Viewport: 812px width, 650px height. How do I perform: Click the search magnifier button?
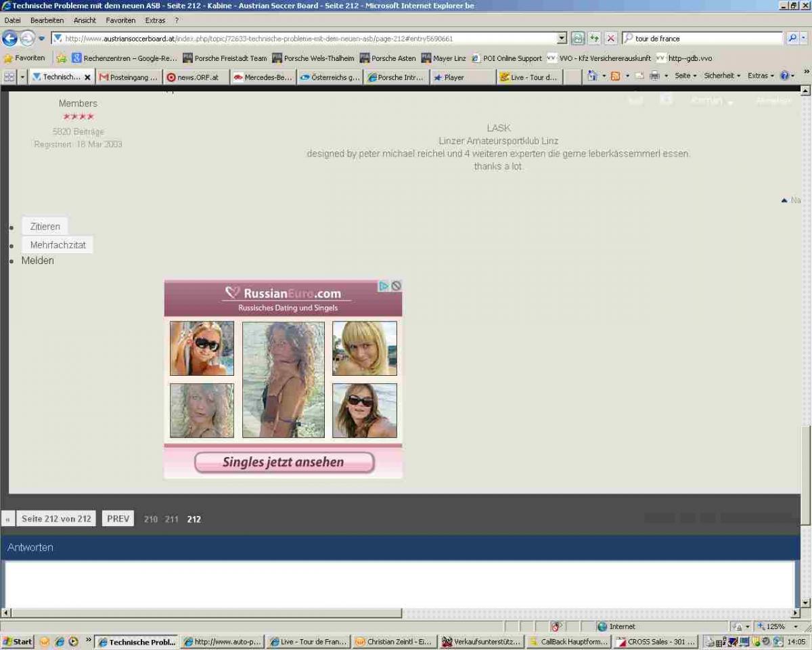point(792,39)
